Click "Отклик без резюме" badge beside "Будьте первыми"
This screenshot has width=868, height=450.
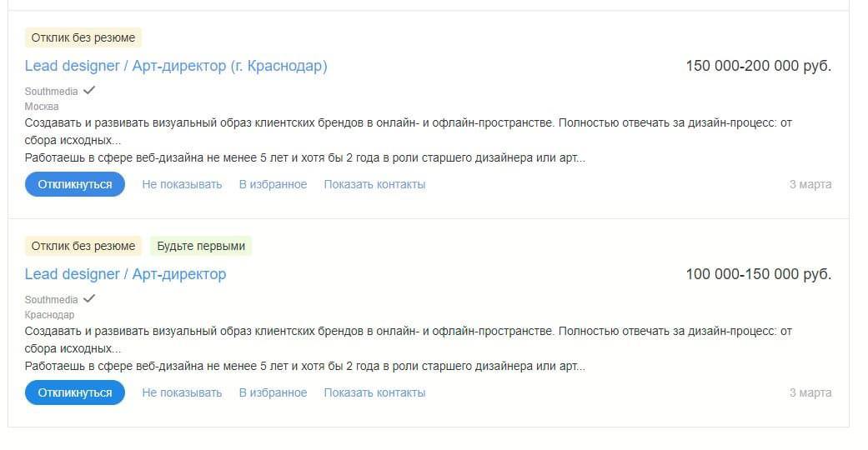coord(83,246)
